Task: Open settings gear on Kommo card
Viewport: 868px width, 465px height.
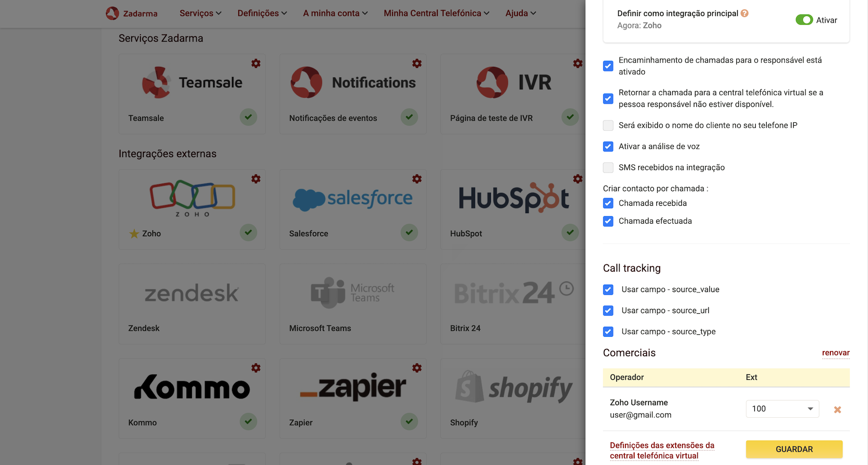Action: (256, 368)
